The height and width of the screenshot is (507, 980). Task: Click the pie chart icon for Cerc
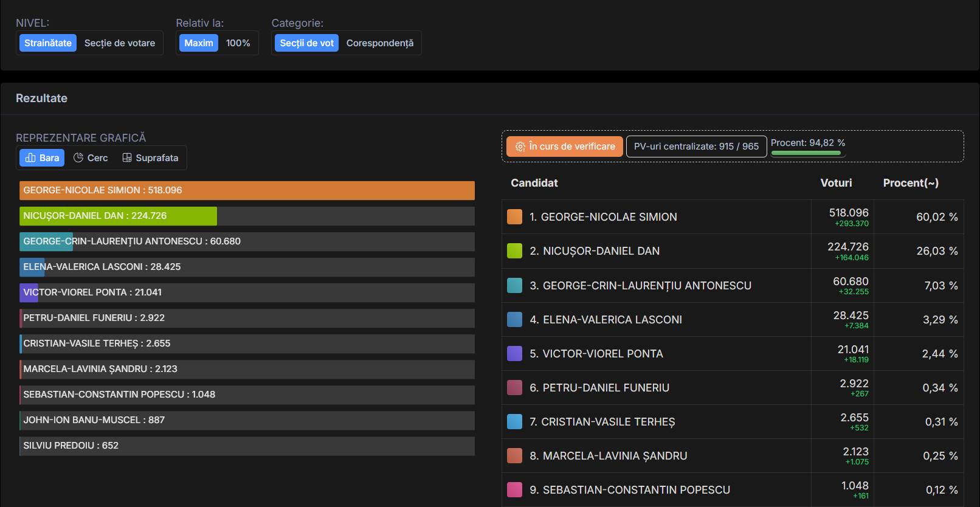click(78, 158)
